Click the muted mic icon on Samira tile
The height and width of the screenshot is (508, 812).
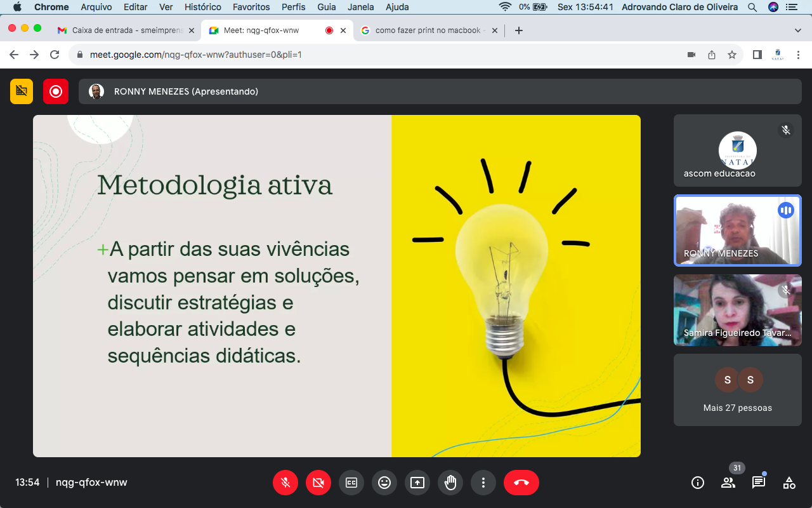(786, 290)
